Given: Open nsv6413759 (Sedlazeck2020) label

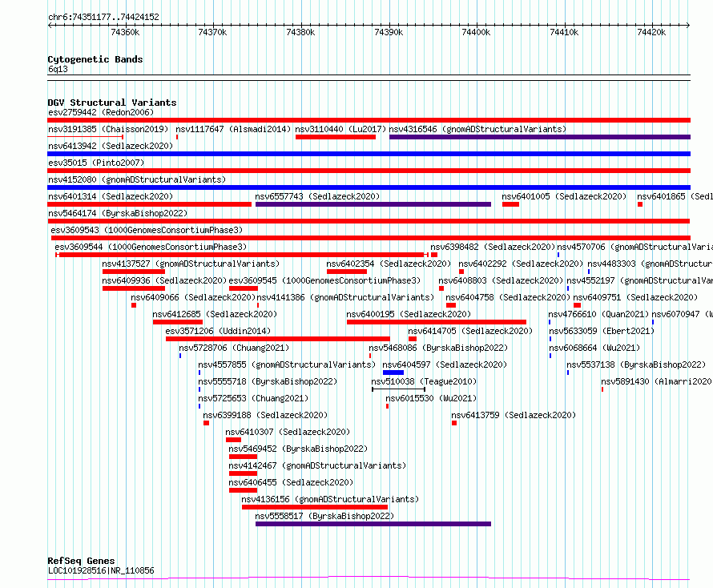Looking at the screenshot, I should (x=514, y=415).
